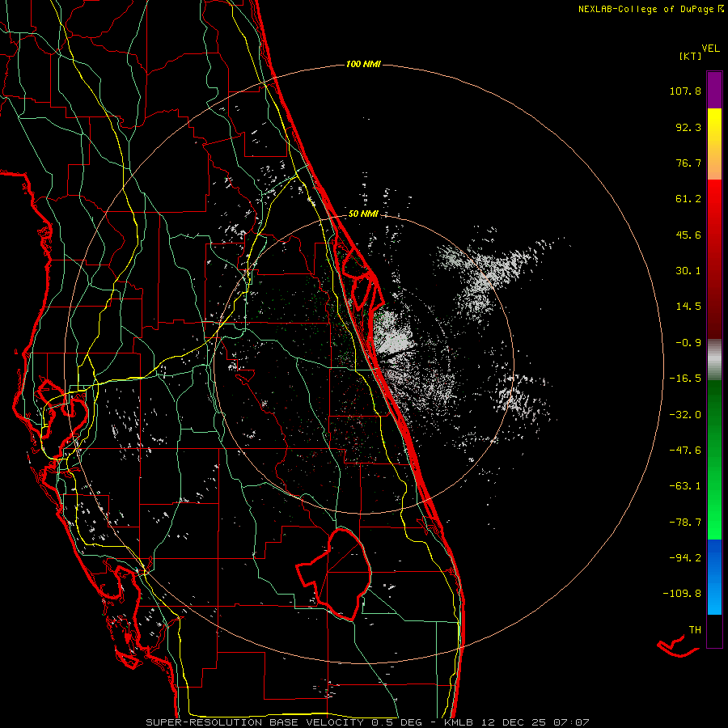Select the -109.8 legend value

click(x=682, y=594)
